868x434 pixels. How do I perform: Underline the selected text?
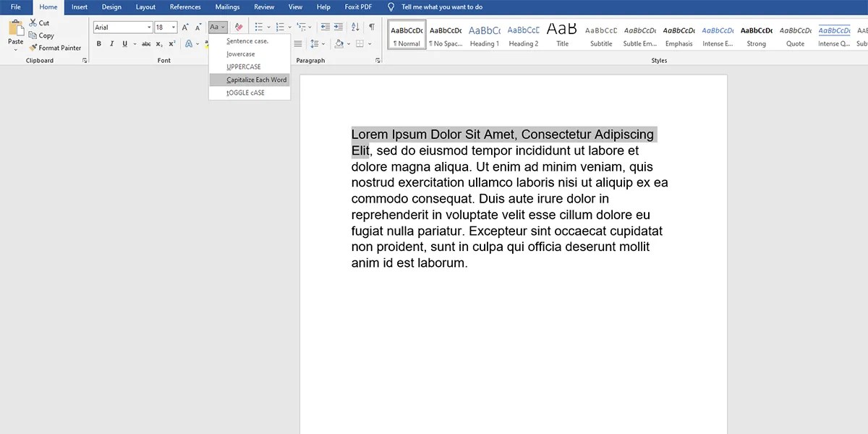pyautogui.click(x=124, y=43)
